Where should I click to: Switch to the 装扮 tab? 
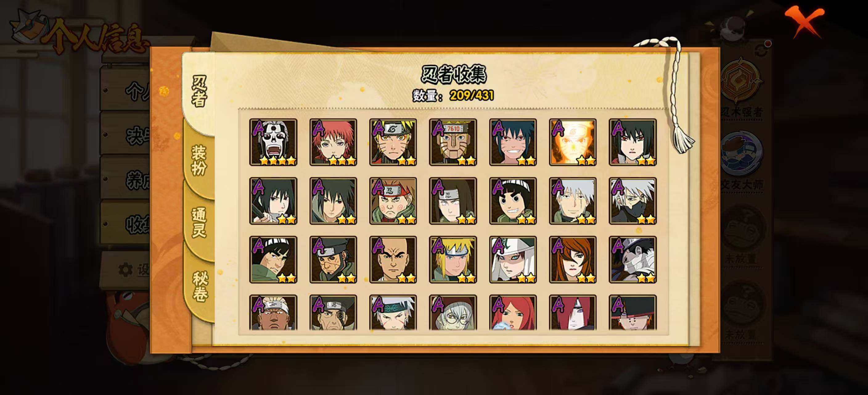pyautogui.click(x=199, y=160)
